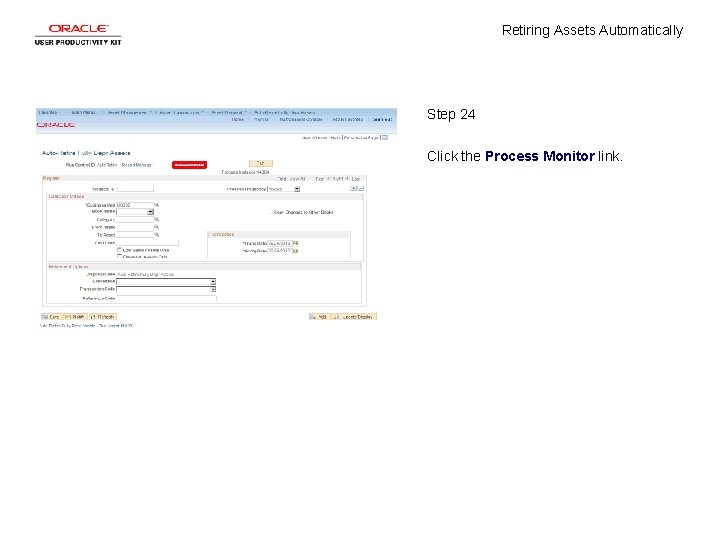Click the Personalize Page link
This screenshot has width=720, height=540.
click(x=361, y=138)
